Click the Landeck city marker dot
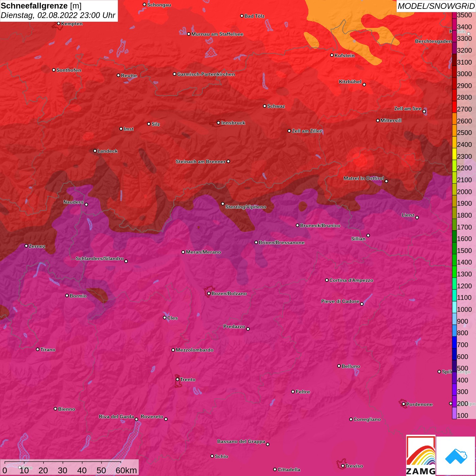 point(95,151)
